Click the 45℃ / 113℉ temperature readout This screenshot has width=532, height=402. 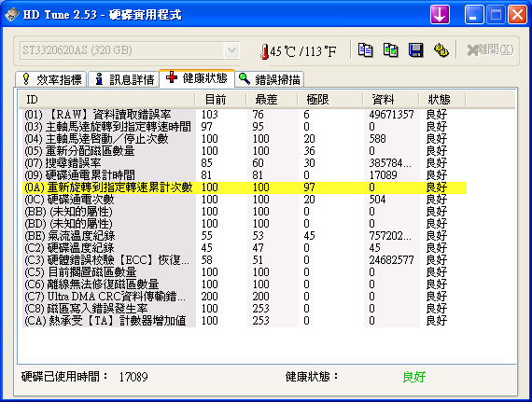tap(303, 51)
